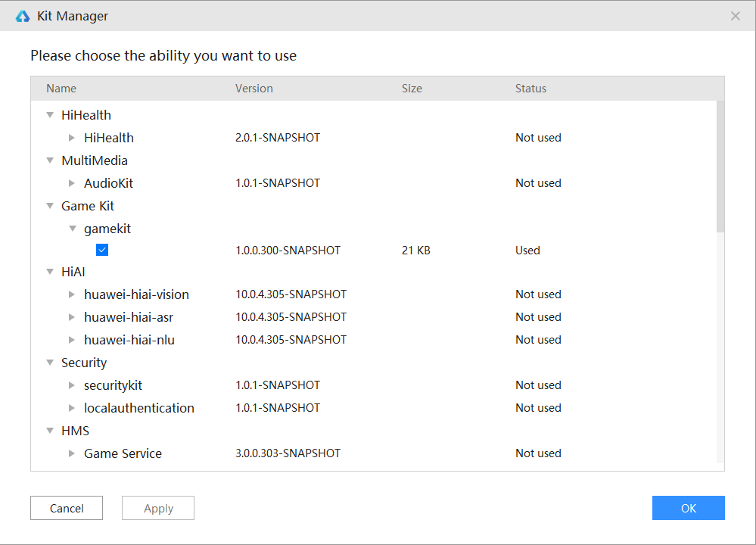Expand huawei-hiai-vision entry

[72, 294]
